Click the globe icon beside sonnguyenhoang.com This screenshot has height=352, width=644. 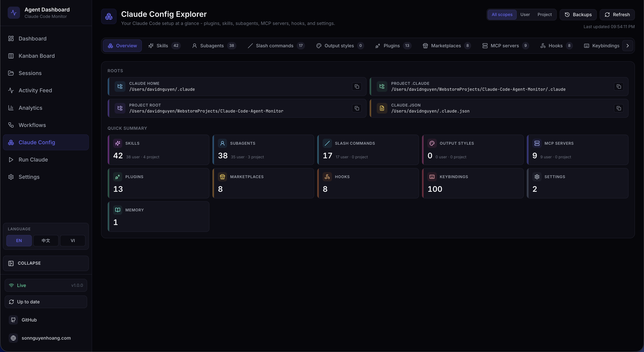click(13, 338)
